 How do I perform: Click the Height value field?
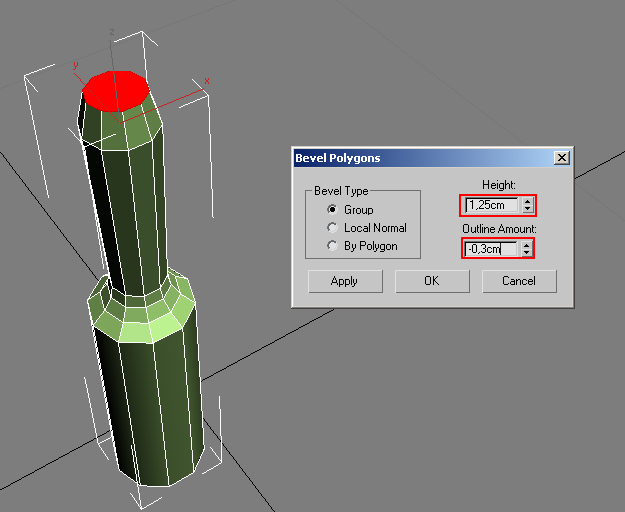click(491, 205)
